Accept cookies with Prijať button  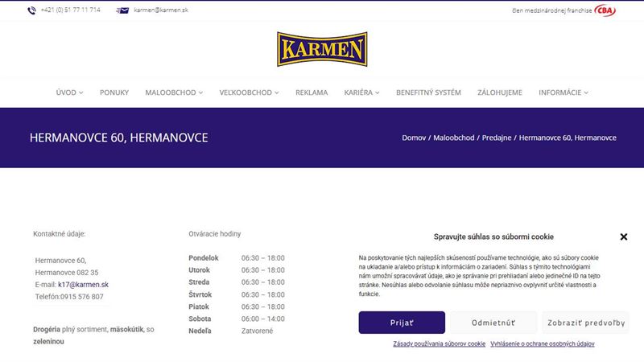pyautogui.click(x=402, y=323)
